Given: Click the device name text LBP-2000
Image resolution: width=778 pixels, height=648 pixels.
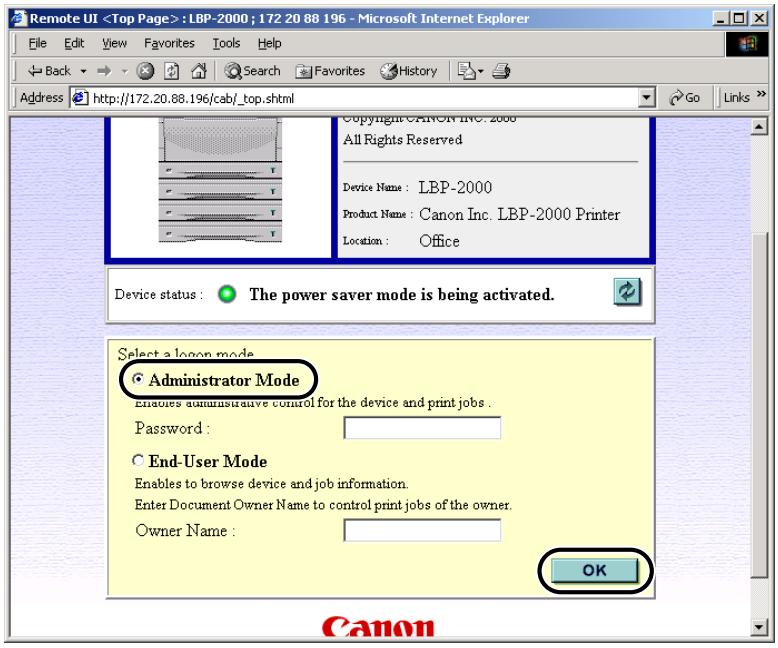Looking at the screenshot, I should pos(455,188).
